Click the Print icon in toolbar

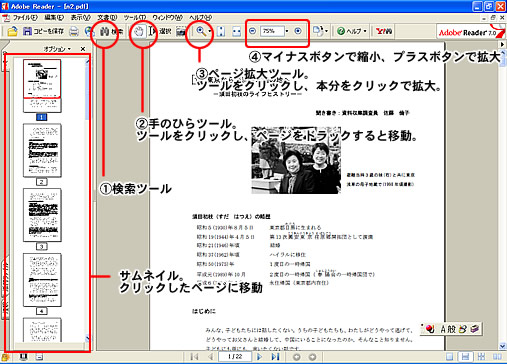click(x=74, y=31)
